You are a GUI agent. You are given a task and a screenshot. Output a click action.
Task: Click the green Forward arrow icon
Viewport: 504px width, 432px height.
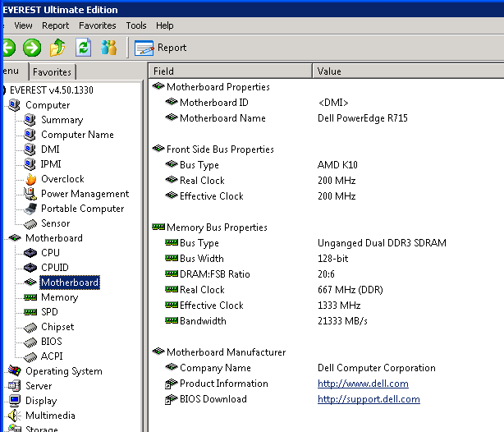tap(32, 48)
